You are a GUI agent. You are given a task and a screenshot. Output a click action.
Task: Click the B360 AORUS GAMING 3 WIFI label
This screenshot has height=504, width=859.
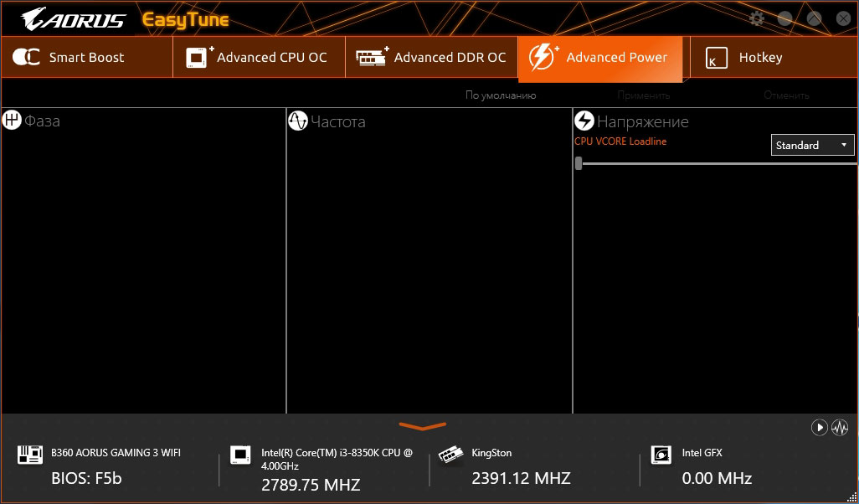pos(116,453)
